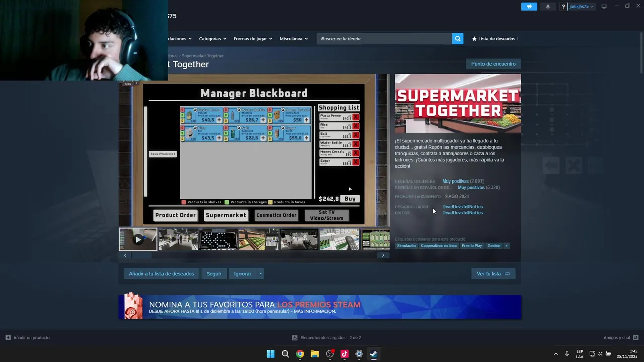The height and width of the screenshot is (362, 644).
Task: Click the Amigos y chat icon
Action: [636, 338]
